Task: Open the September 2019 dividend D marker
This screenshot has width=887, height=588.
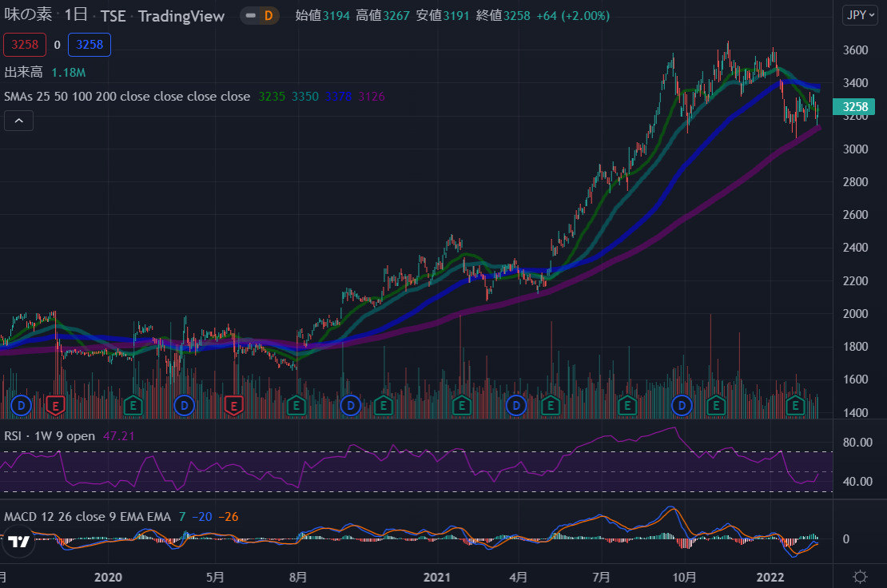Action: [x=21, y=405]
